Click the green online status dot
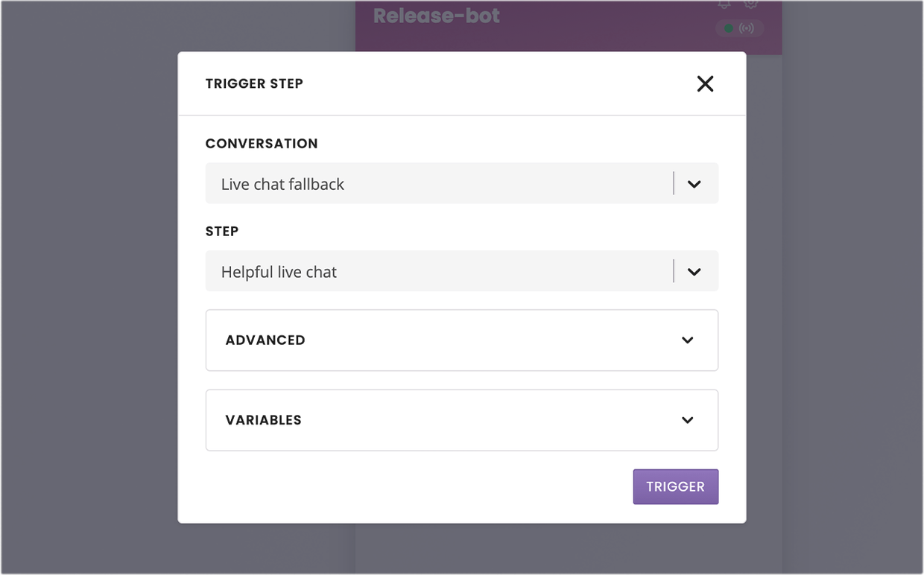Screen dimensions: 924x575 coord(729,29)
